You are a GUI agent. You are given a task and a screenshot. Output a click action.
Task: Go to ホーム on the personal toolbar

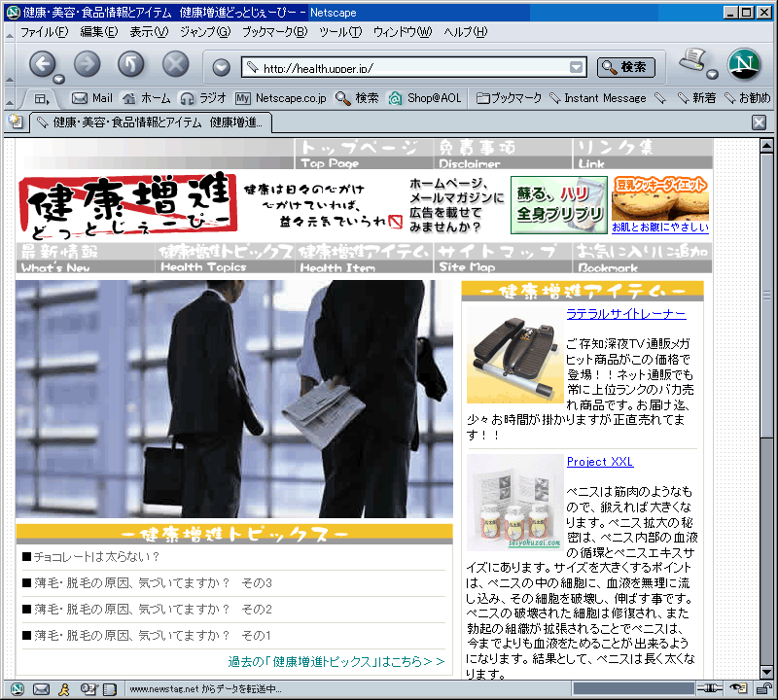[147, 98]
